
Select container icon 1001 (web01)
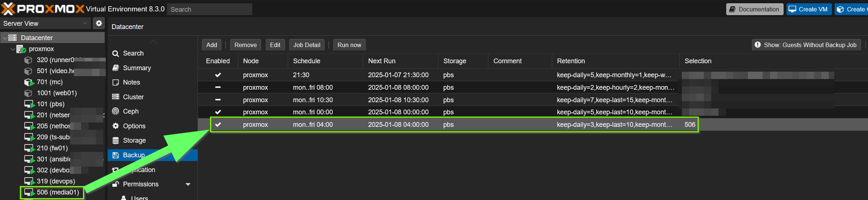28,93
